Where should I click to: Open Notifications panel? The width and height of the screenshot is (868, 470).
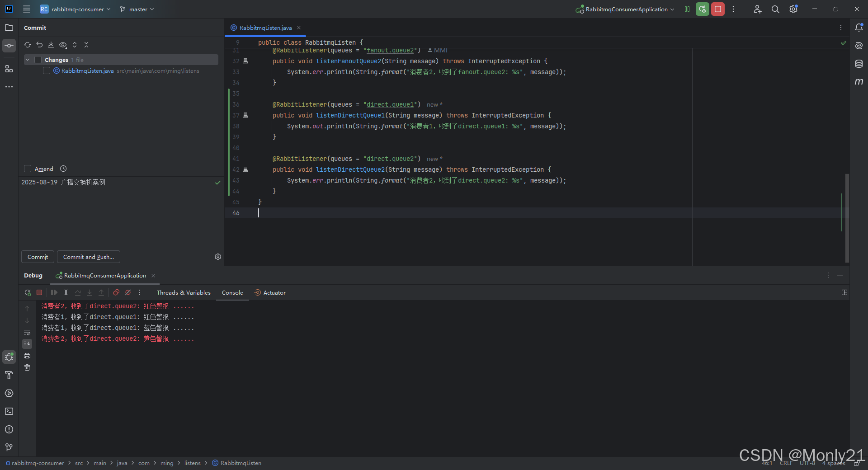pyautogui.click(x=859, y=28)
